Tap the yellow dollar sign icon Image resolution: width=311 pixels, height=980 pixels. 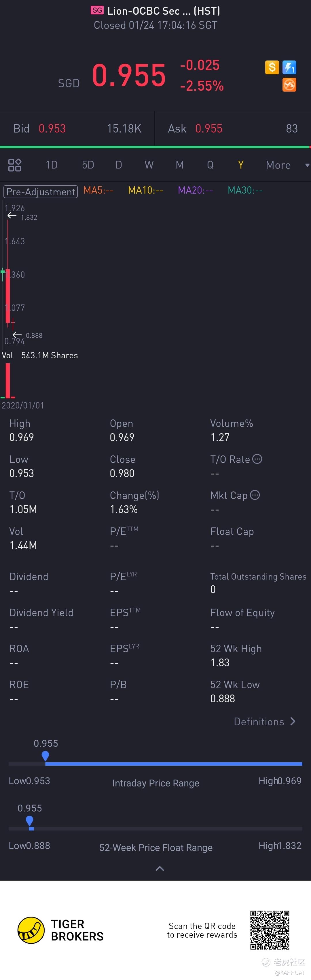[272, 67]
